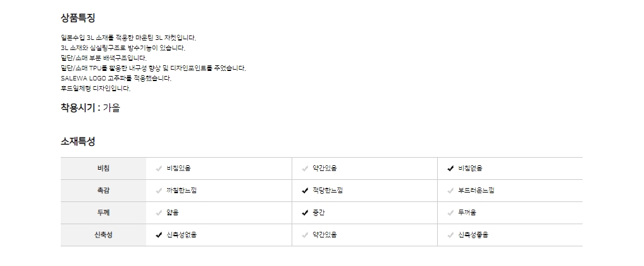Screen dimensions: 644x266
Task: Click the black checkmark beside 적당한느낌
Action: pyautogui.click(x=305, y=191)
